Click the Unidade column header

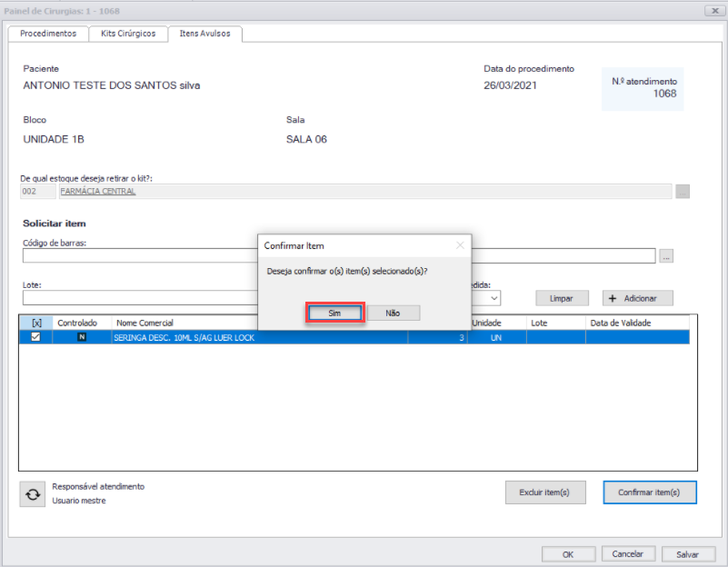coord(498,323)
